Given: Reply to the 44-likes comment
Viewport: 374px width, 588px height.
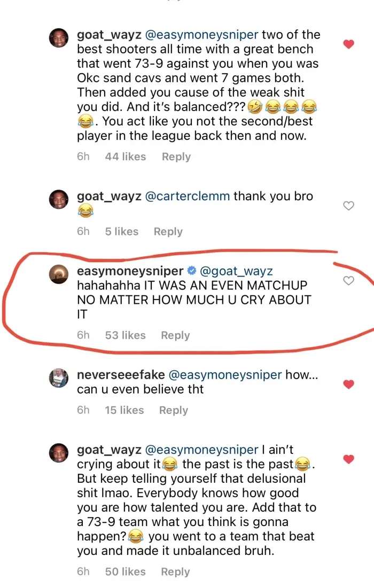Looking at the screenshot, I should coord(176,156).
